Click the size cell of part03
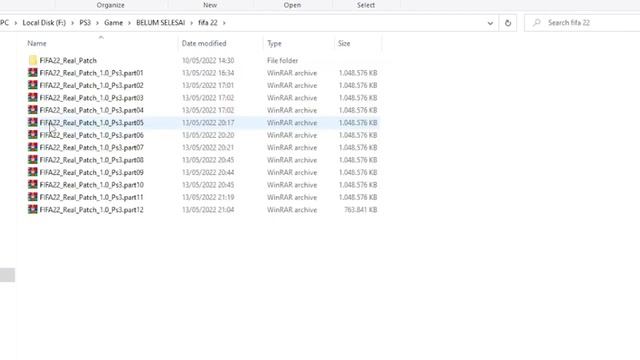Viewport: 640px width, 360px height. [x=358, y=98]
